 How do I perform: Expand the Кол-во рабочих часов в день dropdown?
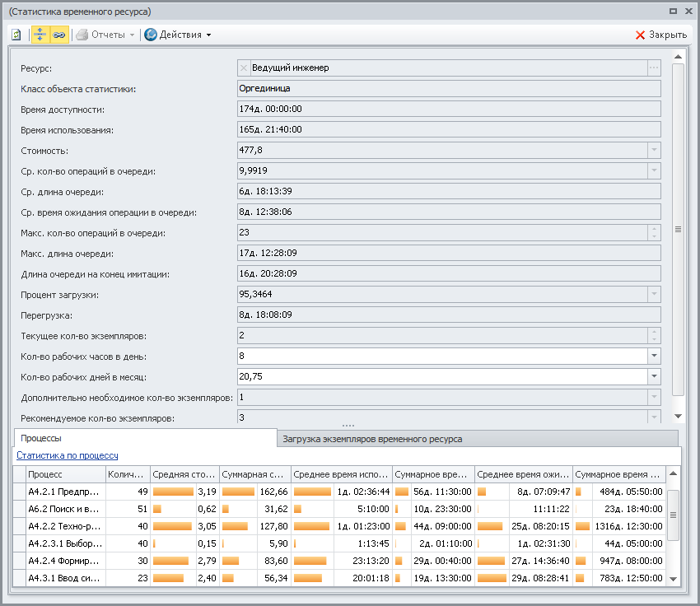point(654,356)
